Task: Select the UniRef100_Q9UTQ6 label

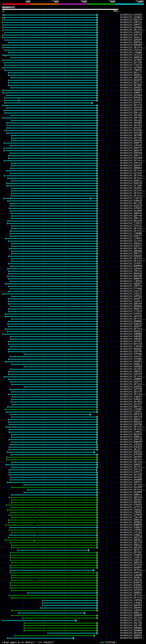Action: tap(131, 424)
